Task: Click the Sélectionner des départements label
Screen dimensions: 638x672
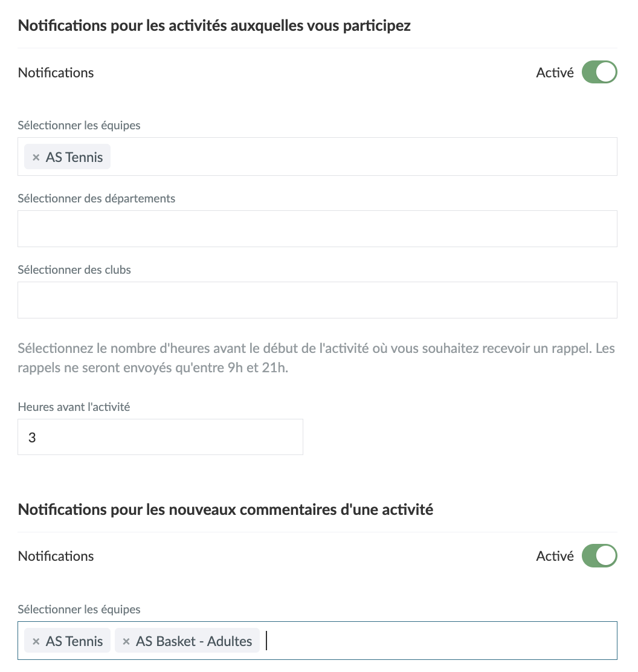Action: click(x=97, y=198)
